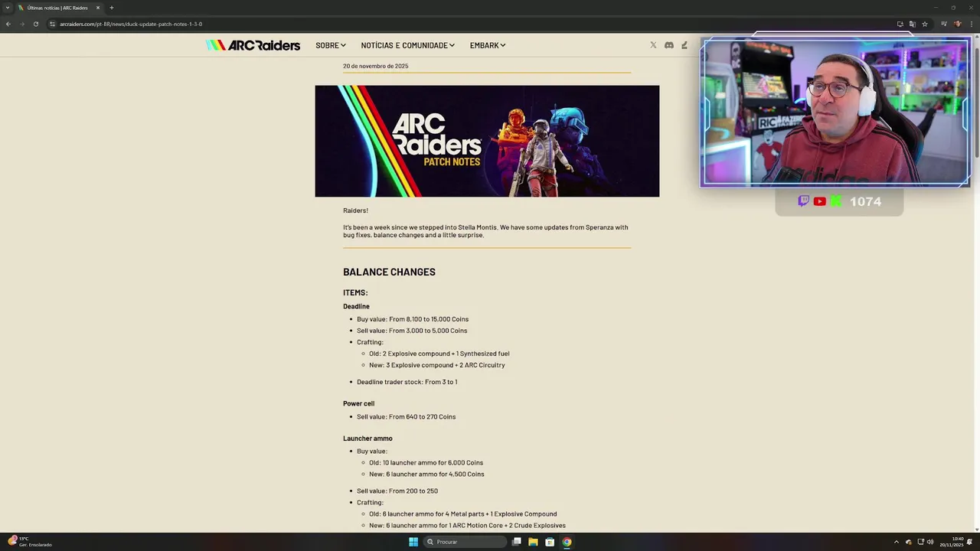Open the weather widget on the taskbar
Image resolution: width=980 pixels, height=551 pixels.
(x=29, y=542)
